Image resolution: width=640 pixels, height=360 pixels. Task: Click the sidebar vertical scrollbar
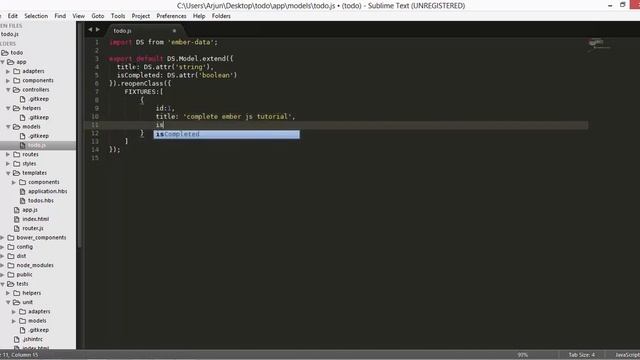(x=79, y=135)
